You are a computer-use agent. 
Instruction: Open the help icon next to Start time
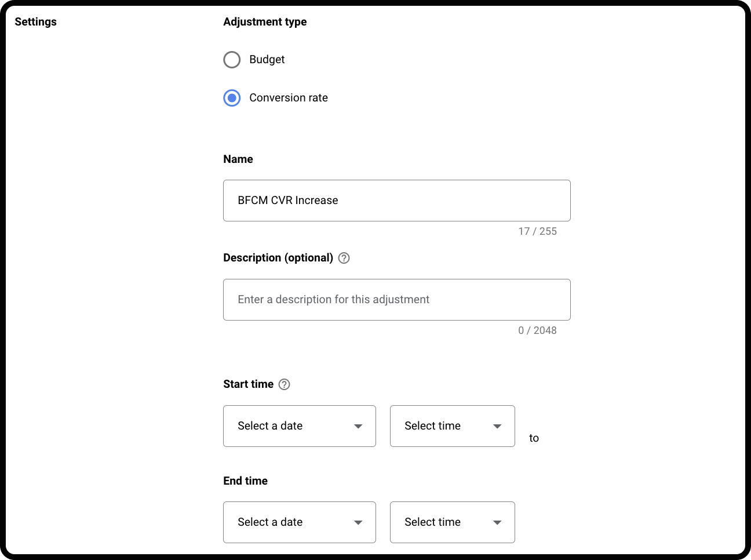point(285,384)
